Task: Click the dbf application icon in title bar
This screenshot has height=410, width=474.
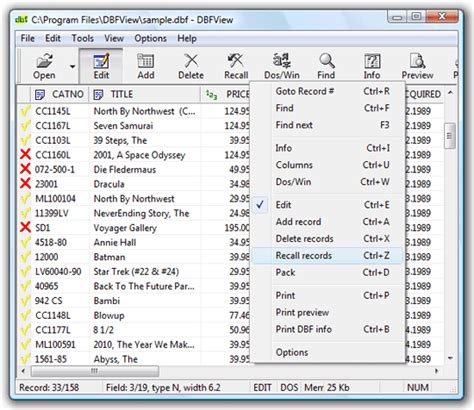Action: 21,20
